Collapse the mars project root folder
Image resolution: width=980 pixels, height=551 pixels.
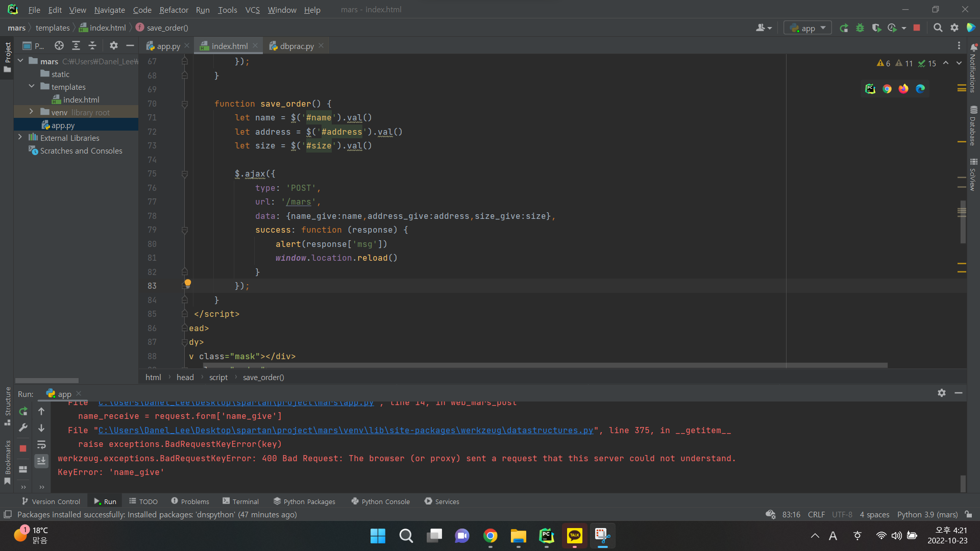coord(20,61)
